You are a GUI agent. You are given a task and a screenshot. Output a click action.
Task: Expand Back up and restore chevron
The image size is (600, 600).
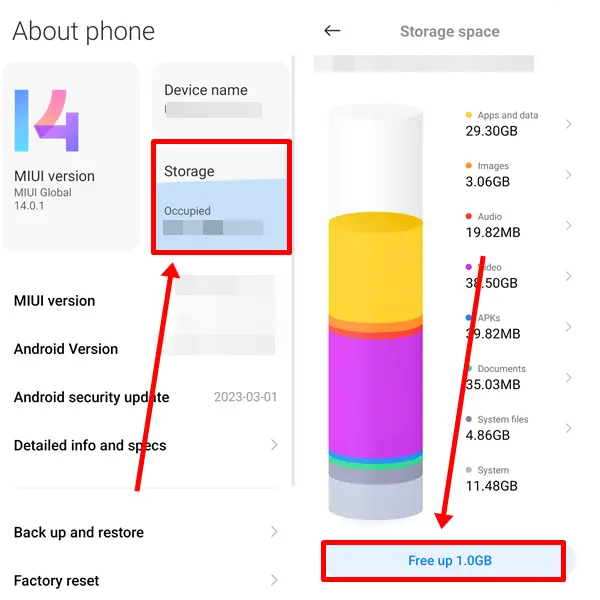274,532
